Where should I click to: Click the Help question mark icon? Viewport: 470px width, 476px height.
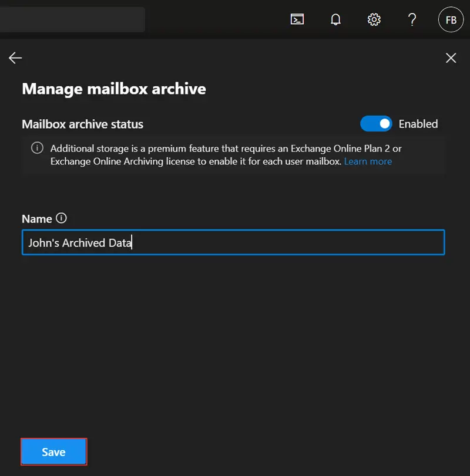pos(412,19)
